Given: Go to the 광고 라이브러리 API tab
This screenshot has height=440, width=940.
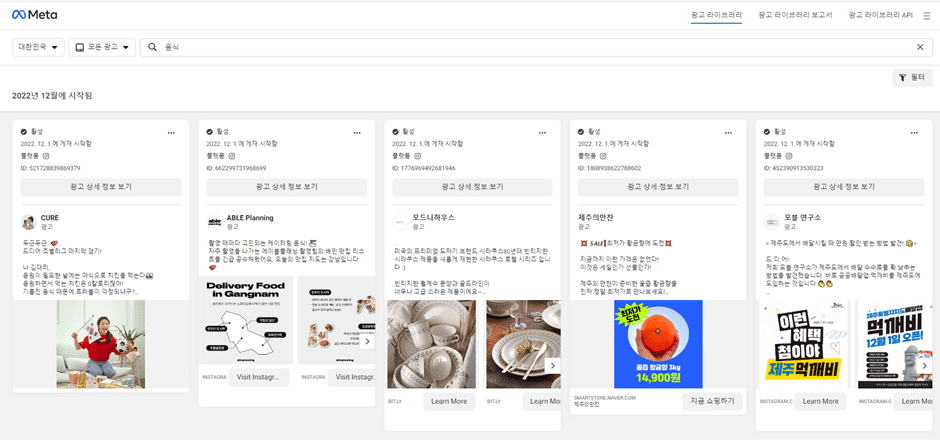Looking at the screenshot, I should pyautogui.click(x=880, y=15).
